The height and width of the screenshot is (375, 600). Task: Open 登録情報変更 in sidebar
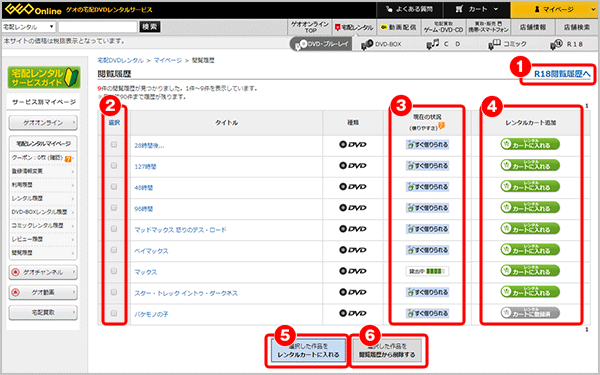click(x=42, y=171)
